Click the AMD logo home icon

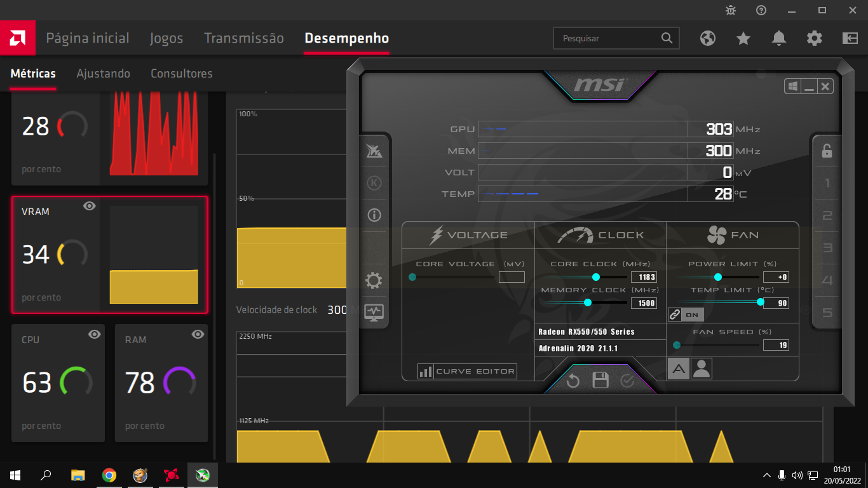click(x=17, y=38)
